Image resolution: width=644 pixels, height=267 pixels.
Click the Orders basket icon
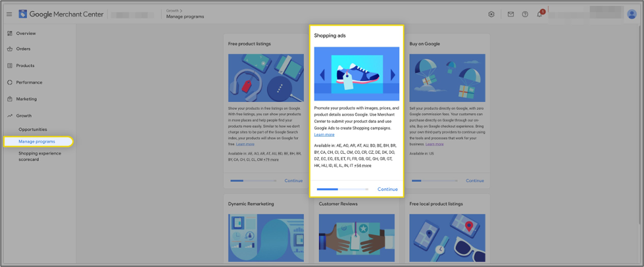pyautogui.click(x=10, y=49)
